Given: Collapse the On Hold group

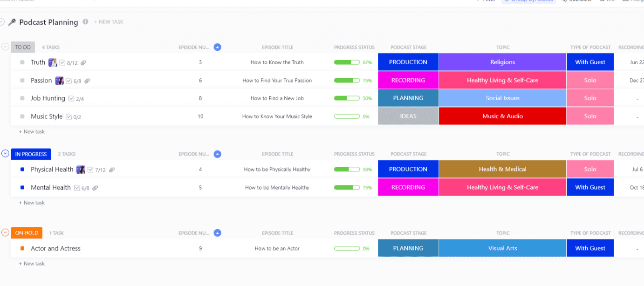Looking at the screenshot, I should [6, 232].
